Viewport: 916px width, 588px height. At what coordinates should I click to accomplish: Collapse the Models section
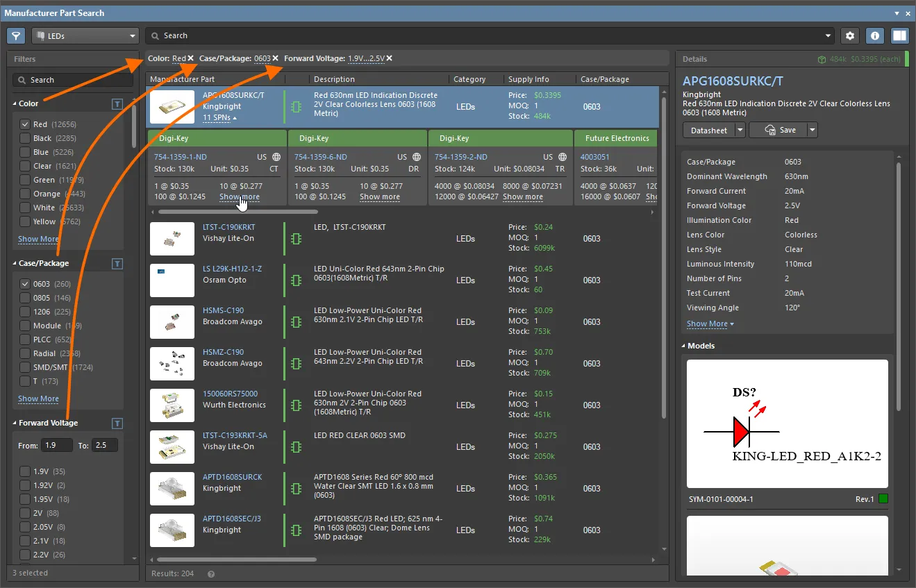(684, 346)
